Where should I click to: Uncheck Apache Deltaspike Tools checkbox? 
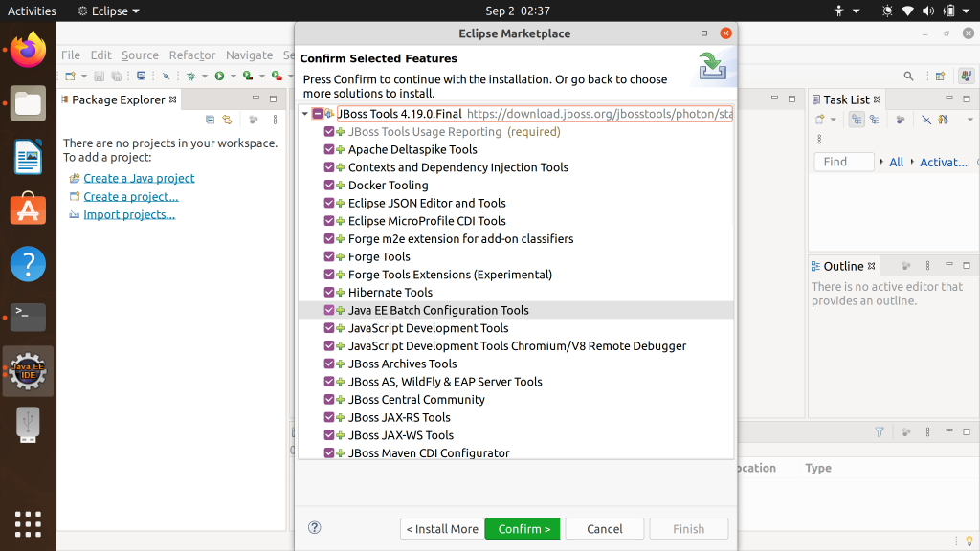pos(329,149)
